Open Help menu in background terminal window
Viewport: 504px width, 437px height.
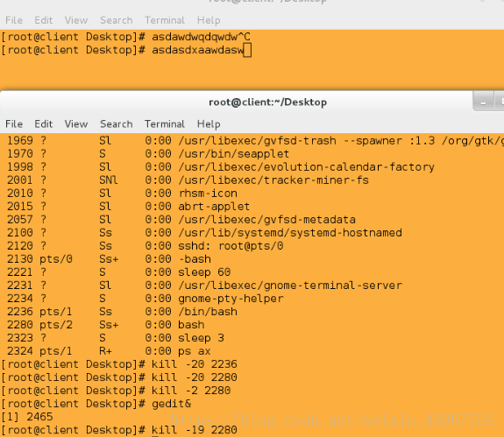[209, 20]
